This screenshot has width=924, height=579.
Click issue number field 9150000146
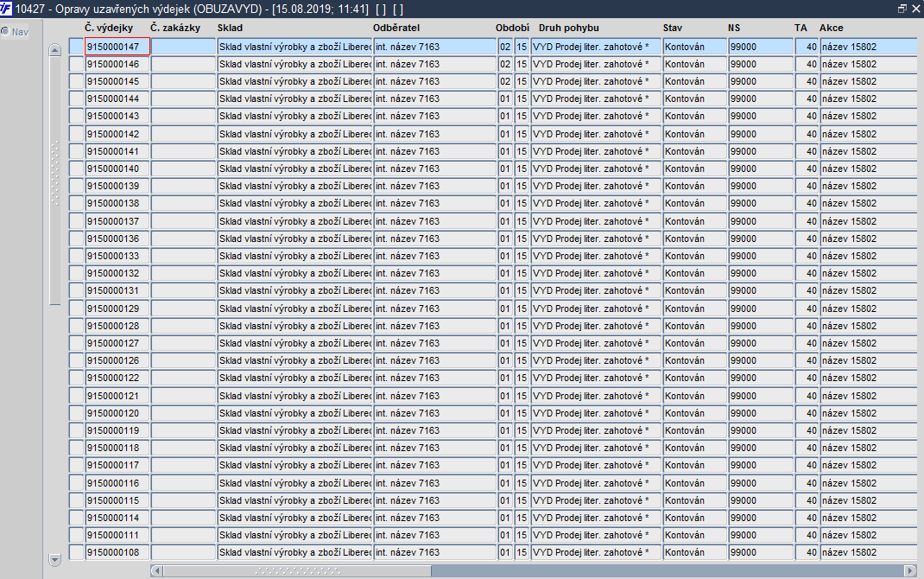(117, 64)
